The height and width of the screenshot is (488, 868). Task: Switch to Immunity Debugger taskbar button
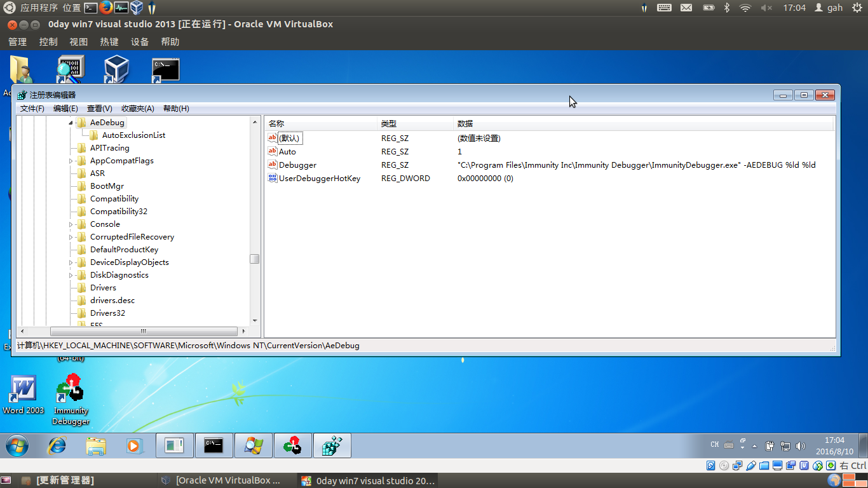click(x=293, y=446)
